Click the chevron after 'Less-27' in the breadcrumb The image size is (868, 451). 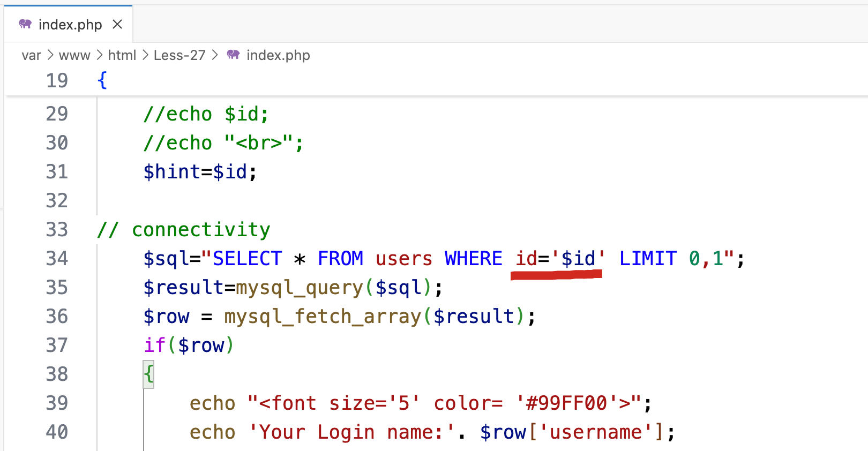point(215,55)
